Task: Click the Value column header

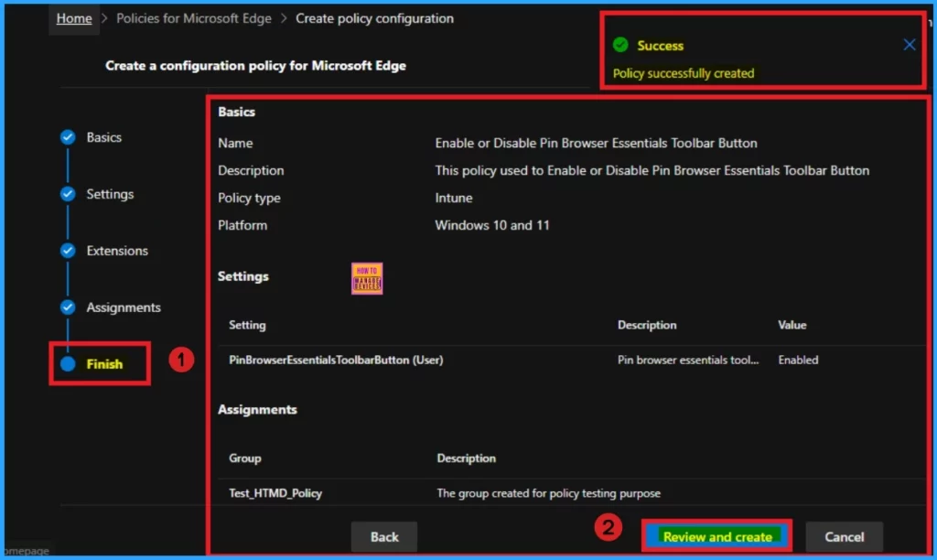Action: click(x=792, y=325)
